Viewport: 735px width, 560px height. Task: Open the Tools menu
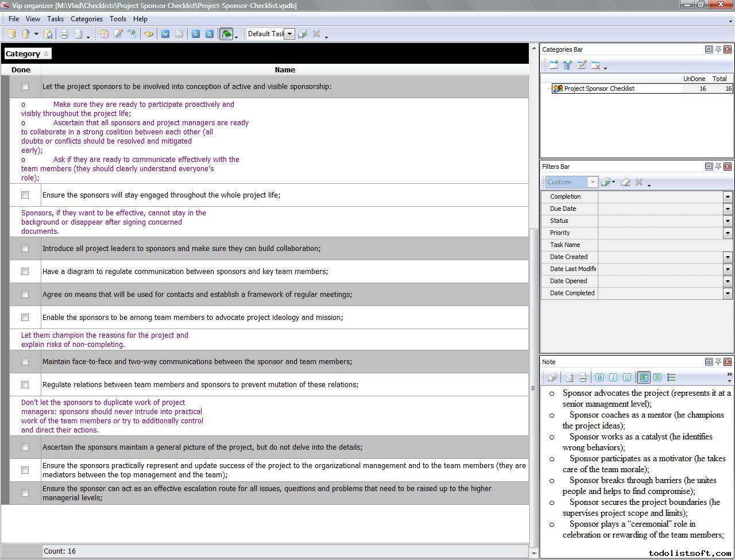tap(118, 19)
